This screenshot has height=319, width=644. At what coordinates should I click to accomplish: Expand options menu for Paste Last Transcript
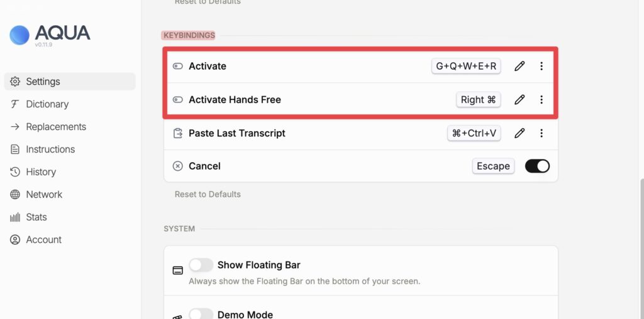click(x=541, y=133)
